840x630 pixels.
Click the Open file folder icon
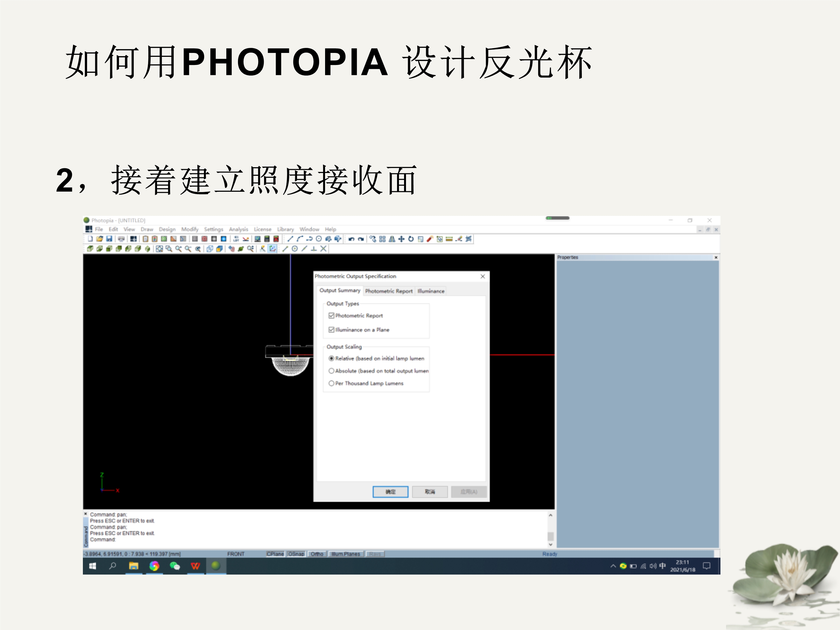[99, 239]
